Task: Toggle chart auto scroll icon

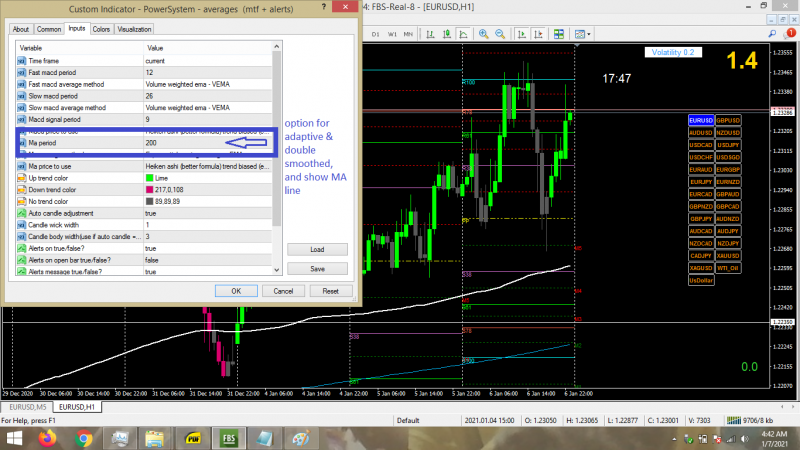Action: point(521,34)
